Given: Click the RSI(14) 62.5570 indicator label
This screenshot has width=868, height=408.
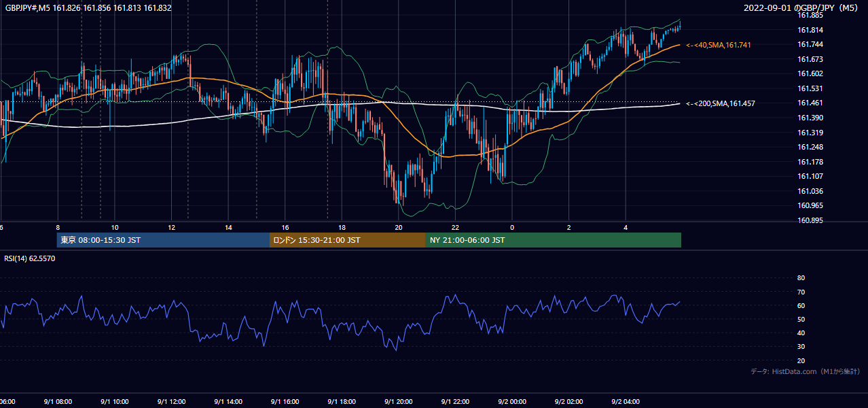Looking at the screenshot, I should coord(30,258).
